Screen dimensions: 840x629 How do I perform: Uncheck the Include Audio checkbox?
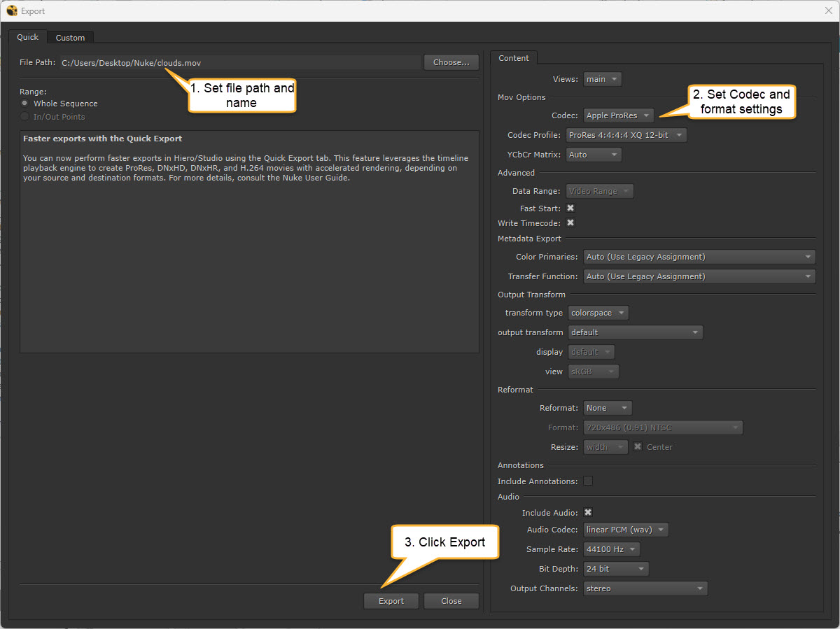tap(588, 513)
